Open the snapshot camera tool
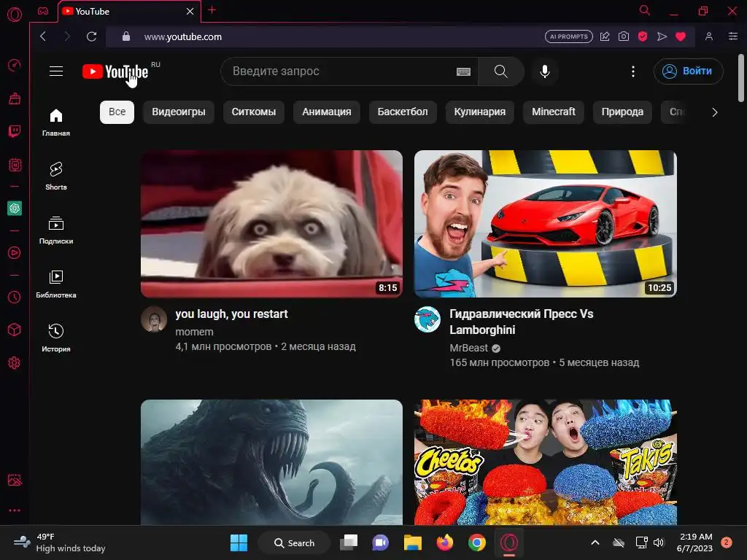The height and width of the screenshot is (560, 747). pos(624,36)
